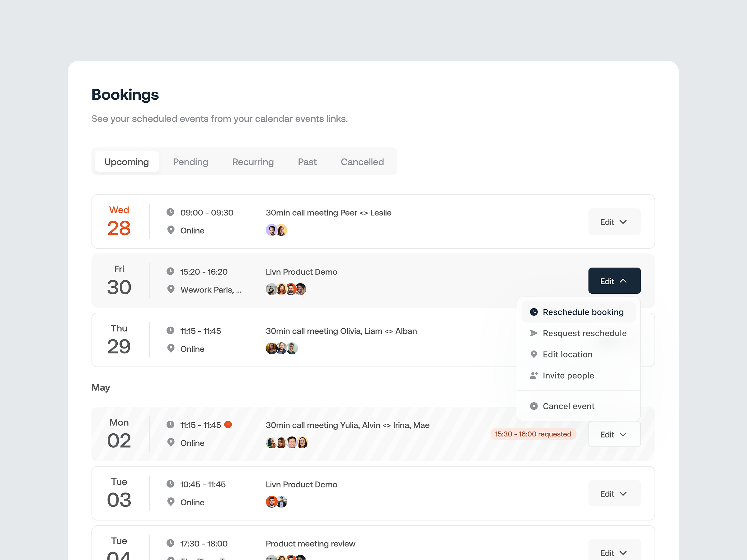Click the clock icon beside 09:00 - 09:30
Viewport: 747px width, 560px height.
coord(171,212)
